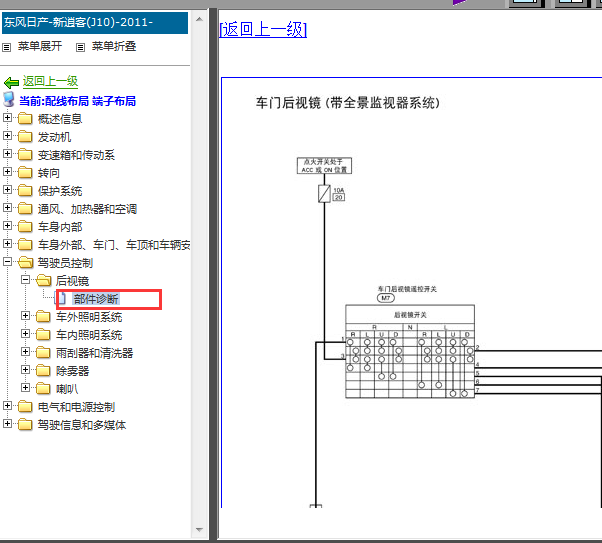This screenshot has height=543, width=602.
Task: Select the 雨刮器和清洗器 tree label
Action: [x=94, y=353]
